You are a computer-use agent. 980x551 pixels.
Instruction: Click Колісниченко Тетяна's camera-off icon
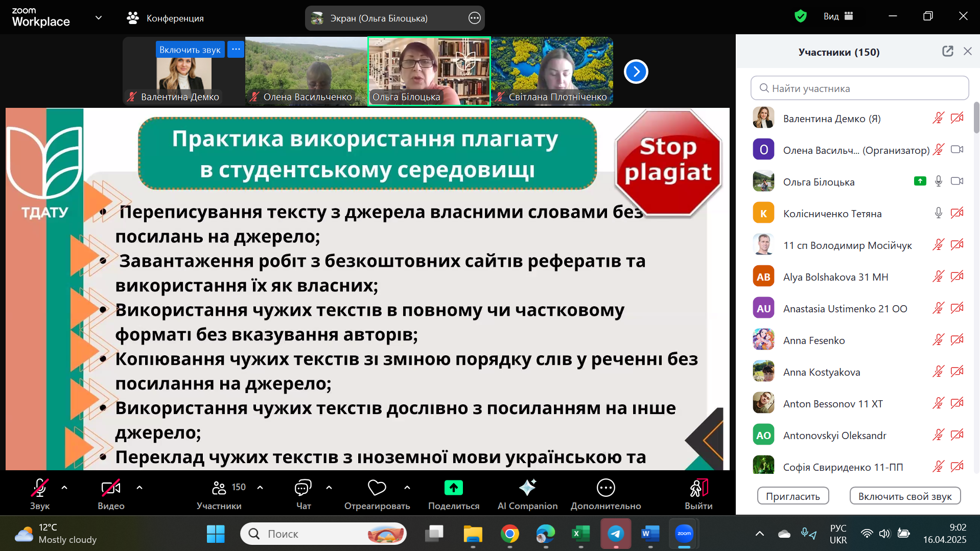[x=957, y=213]
